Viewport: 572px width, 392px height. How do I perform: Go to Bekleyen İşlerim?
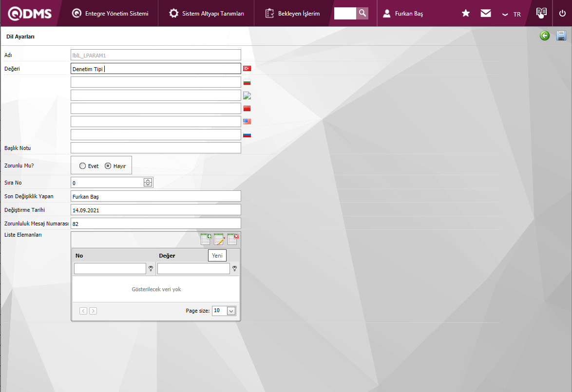292,14
